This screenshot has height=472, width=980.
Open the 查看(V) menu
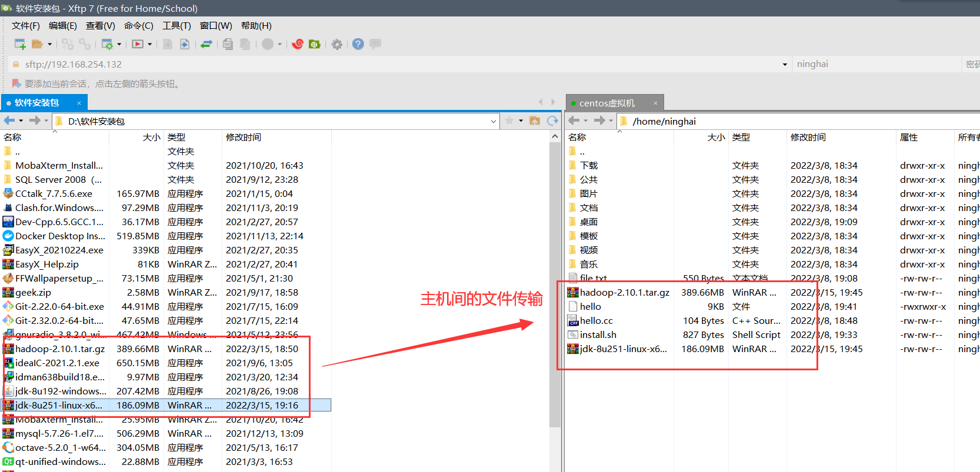pyautogui.click(x=101, y=26)
